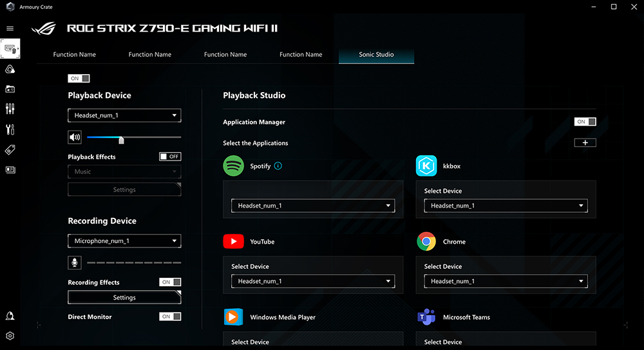Open the Chrome Select Device dropdown
The height and width of the screenshot is (350, 644).
(506, 281)
